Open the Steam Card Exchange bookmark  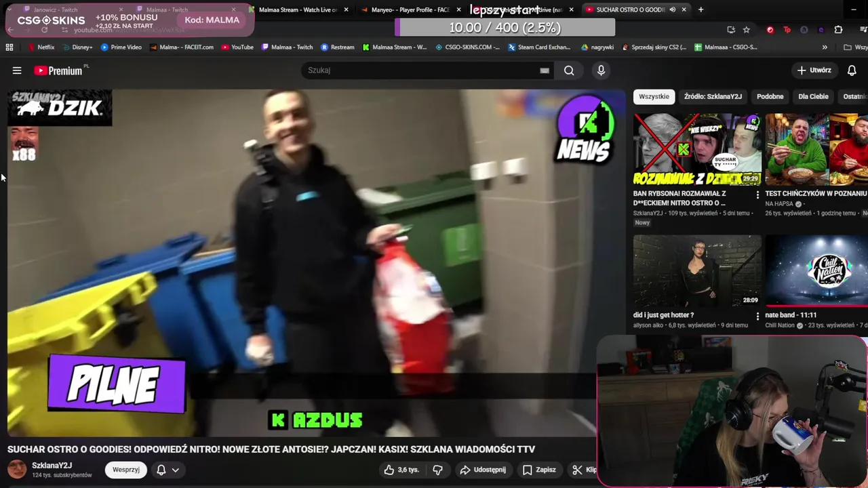(538, 47)
